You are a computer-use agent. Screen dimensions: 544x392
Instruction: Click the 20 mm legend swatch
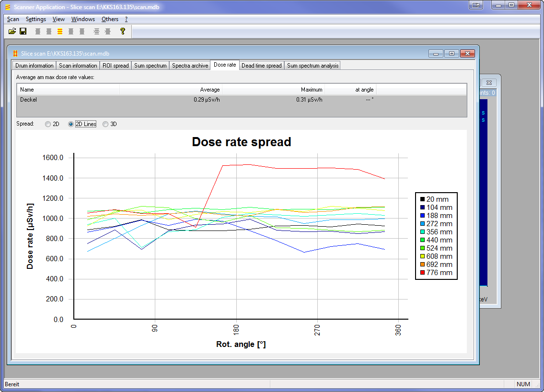click(422, 199)
